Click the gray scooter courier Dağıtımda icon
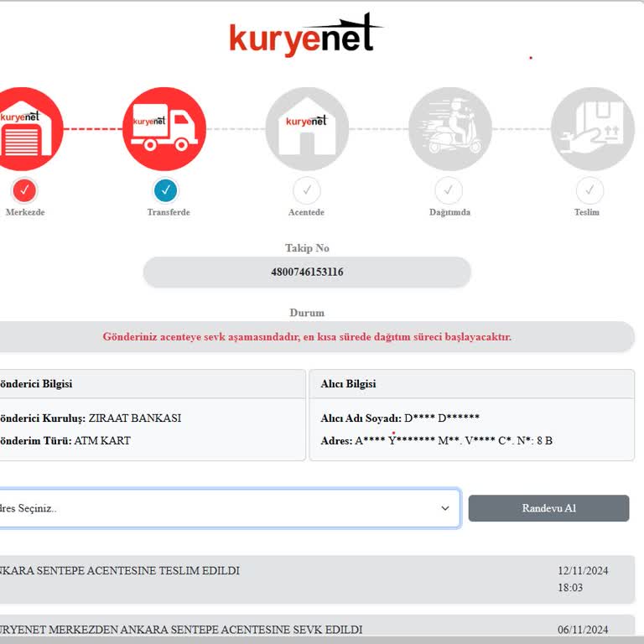This screenshot has height=644, width=644. coord(450,129)
